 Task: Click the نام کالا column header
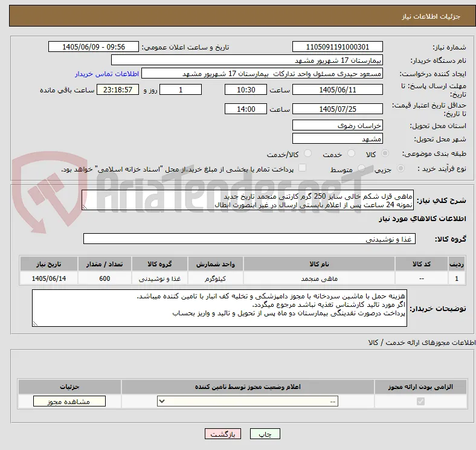tap(319, 264)
